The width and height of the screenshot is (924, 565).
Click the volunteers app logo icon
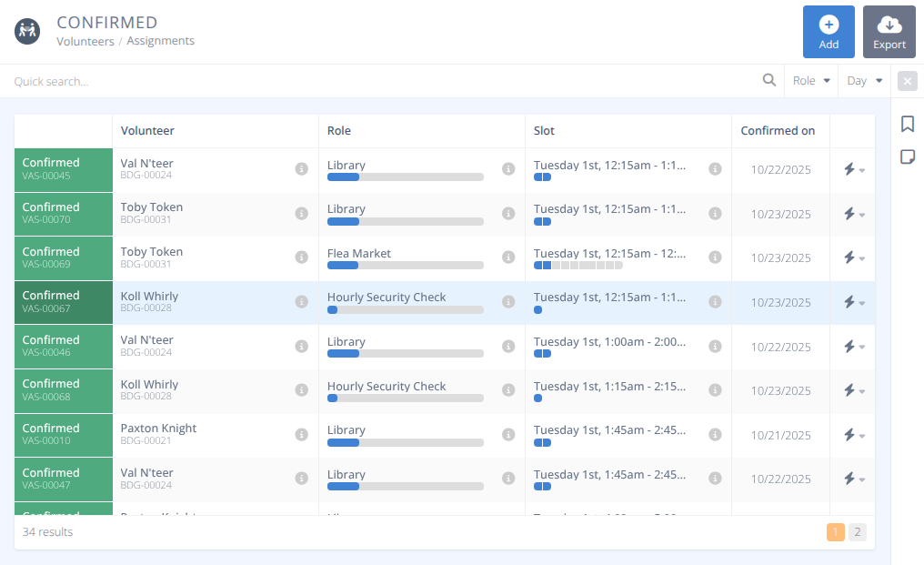[27, 31]
